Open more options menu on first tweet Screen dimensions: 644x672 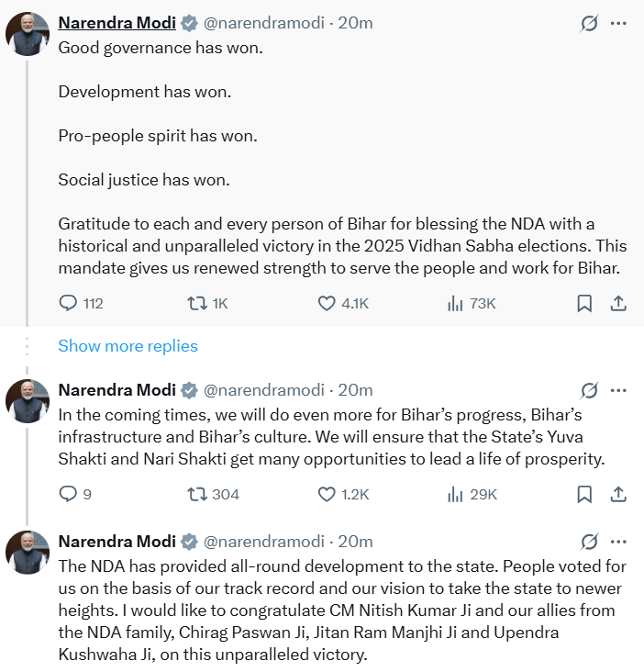[619, 24]
